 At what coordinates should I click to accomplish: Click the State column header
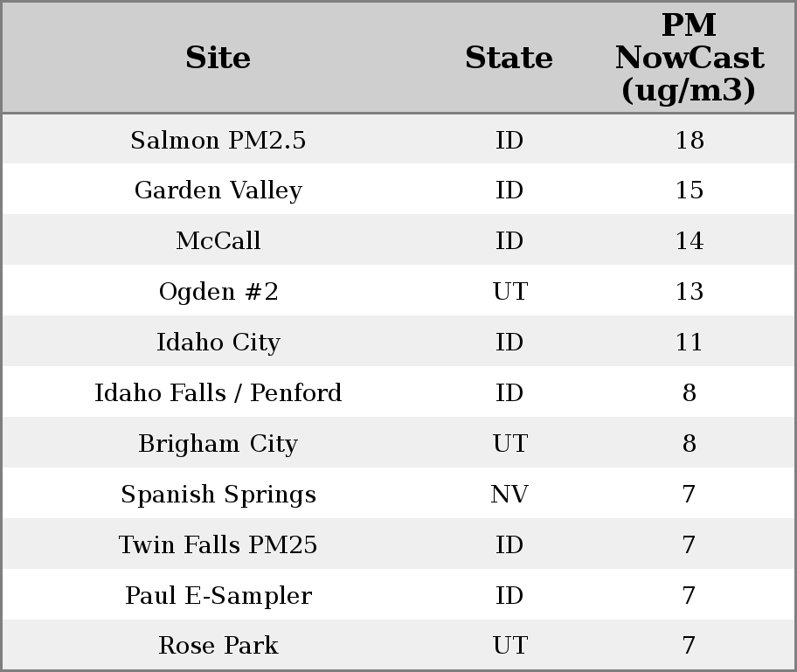point(509,58)
